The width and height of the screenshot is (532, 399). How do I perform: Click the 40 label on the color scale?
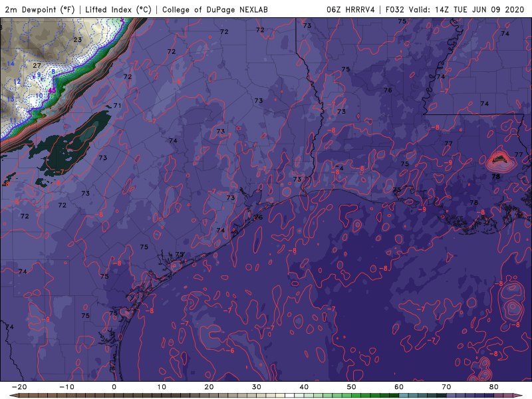(304, 387)
